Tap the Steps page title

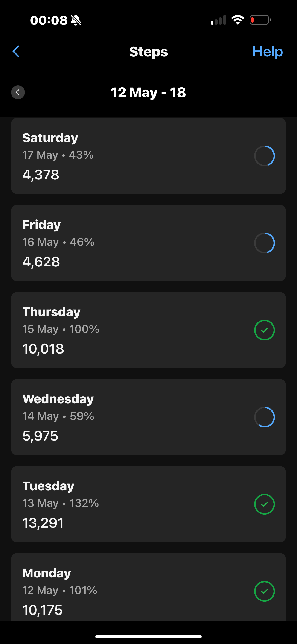(148, 52)
